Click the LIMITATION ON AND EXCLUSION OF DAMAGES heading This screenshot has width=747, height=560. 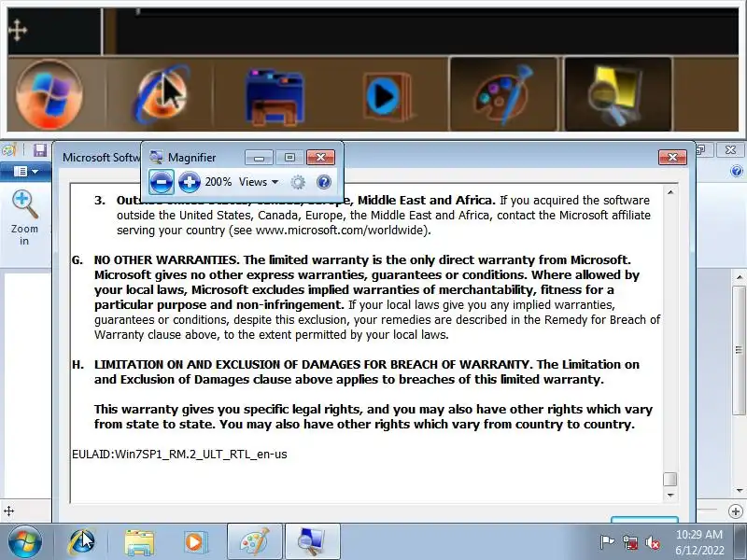tap(312, 364)
